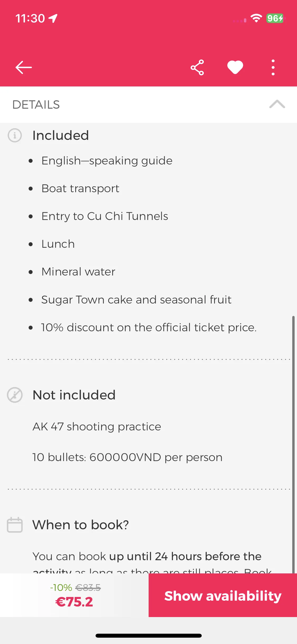Click the vertical scrollbar on the right
This screenshot has height=644, width=297.
293,444
